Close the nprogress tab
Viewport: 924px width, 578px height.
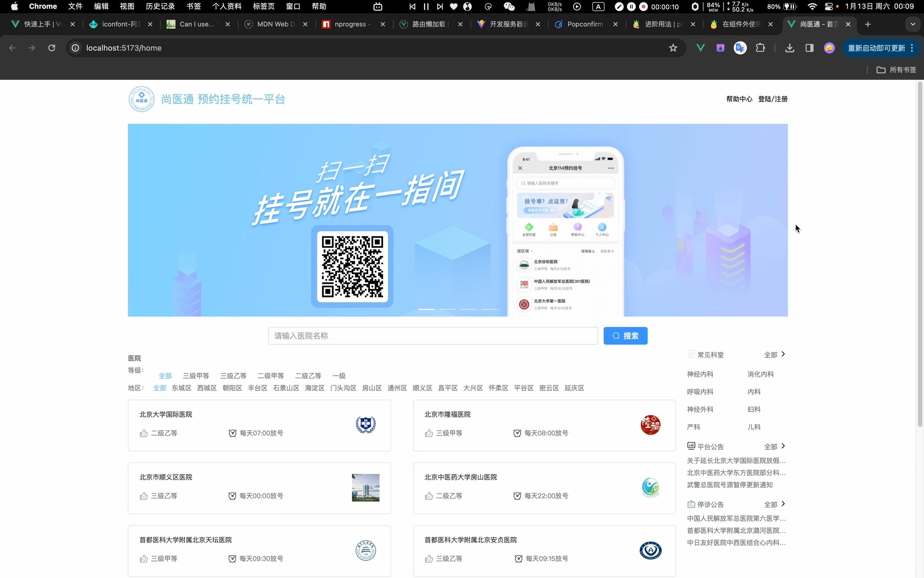(x=383, y=24)
